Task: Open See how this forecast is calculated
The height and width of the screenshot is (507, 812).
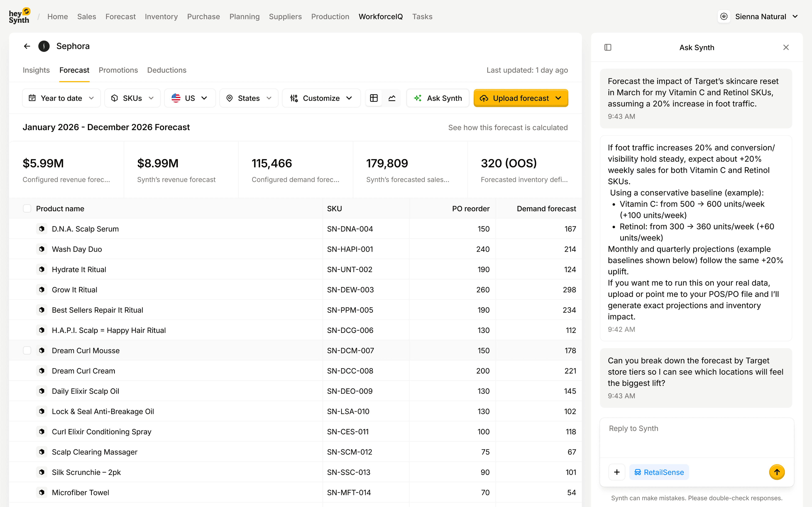Action: pyautogui.click(x=508, y=127)
